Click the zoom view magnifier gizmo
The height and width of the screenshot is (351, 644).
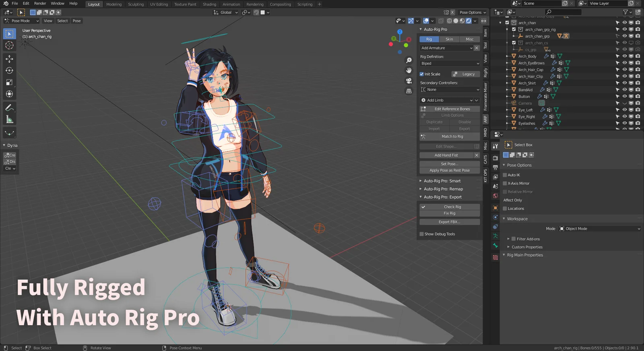pyautogui.click(x=409, y=60)
